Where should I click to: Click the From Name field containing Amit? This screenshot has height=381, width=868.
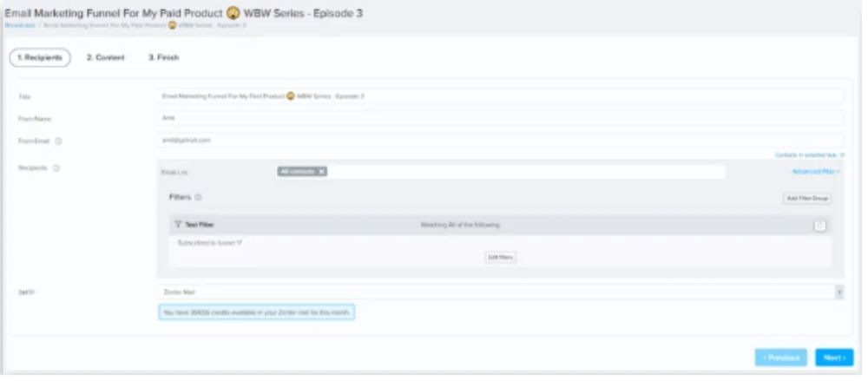501,118
